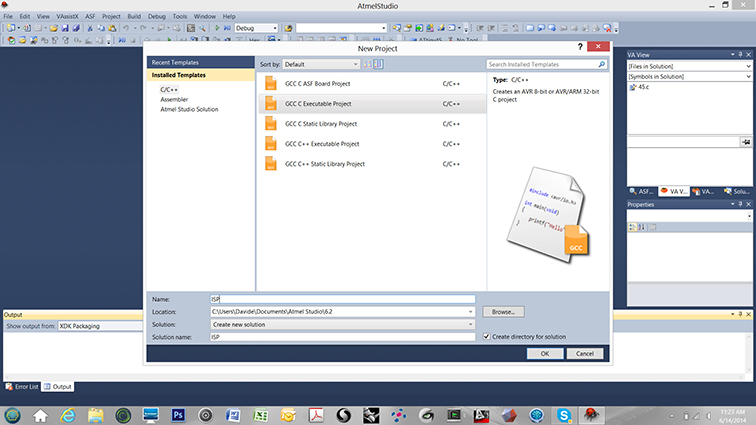Image resolution: width=756 pixels, height=425 pixels.
Task: Click the Output panel horizontal scrollbar
Action: (374, 377)
